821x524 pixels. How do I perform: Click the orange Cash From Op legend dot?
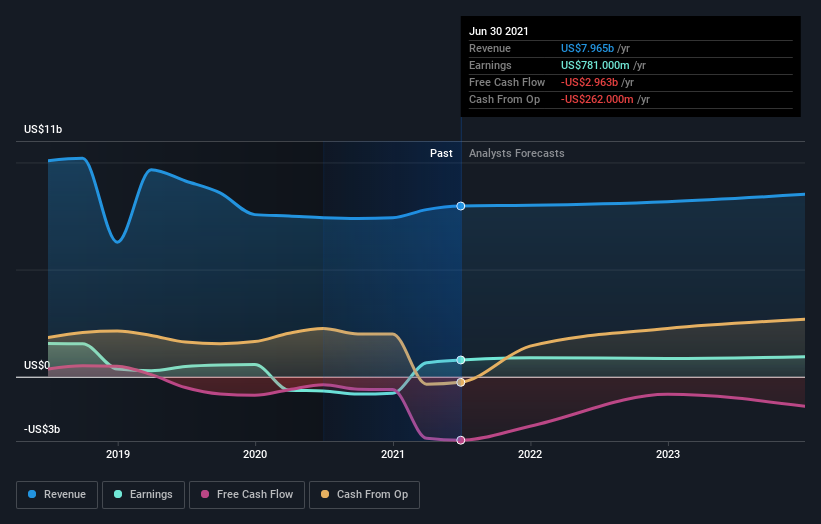(325, 494)
